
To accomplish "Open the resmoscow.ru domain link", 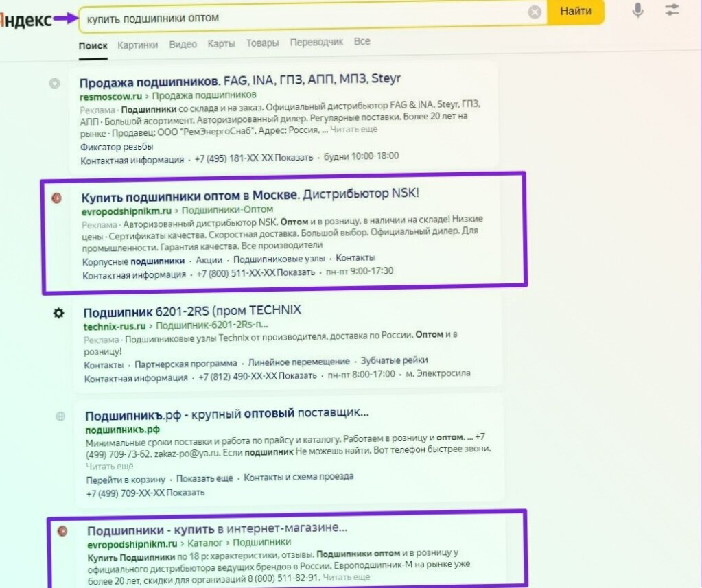I will coord(111,96).
